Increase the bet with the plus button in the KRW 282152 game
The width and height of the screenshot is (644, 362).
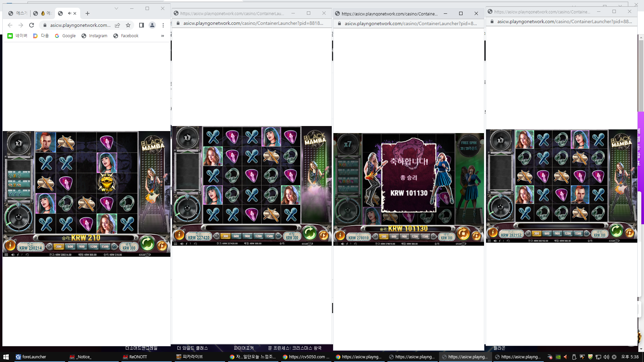(x=587, y=234)
